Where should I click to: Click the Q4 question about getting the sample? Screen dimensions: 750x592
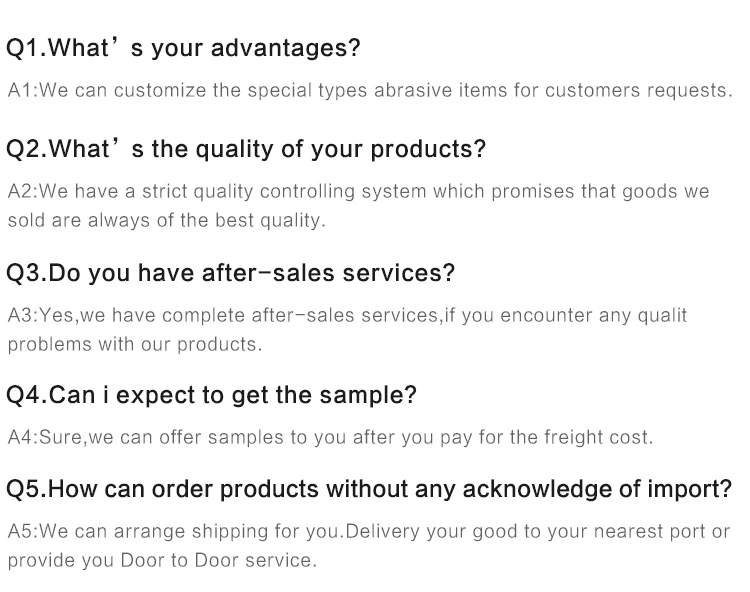[x=211, y=395]
